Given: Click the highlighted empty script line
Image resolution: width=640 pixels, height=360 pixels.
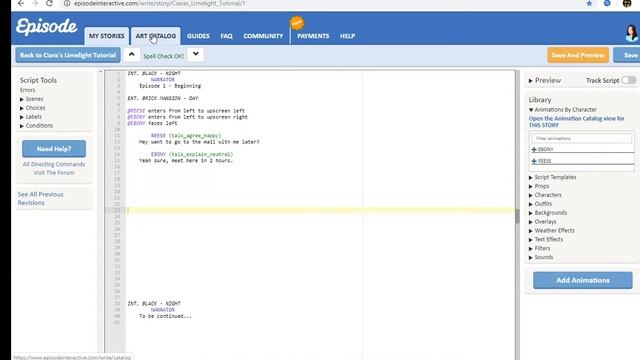Looking at the screenshot, I should [x=320, y=210].
